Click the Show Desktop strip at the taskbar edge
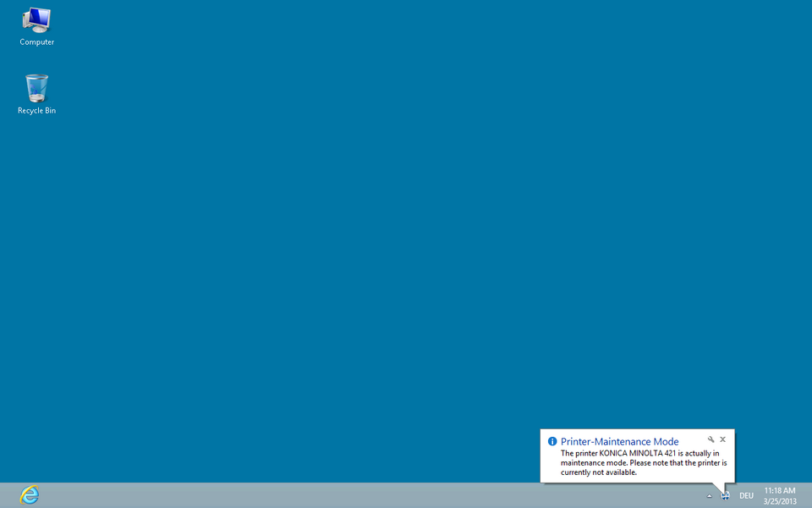The image size is (812, 508). (809, 495)
